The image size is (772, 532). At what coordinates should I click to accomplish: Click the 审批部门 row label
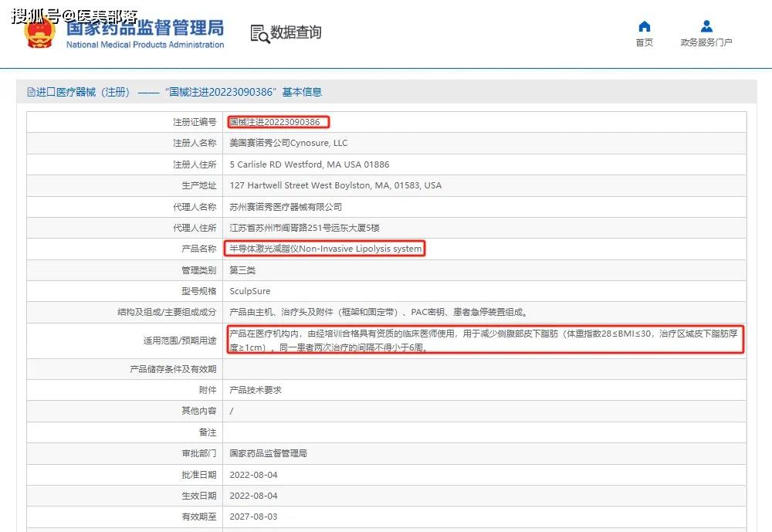coord(199,453)
